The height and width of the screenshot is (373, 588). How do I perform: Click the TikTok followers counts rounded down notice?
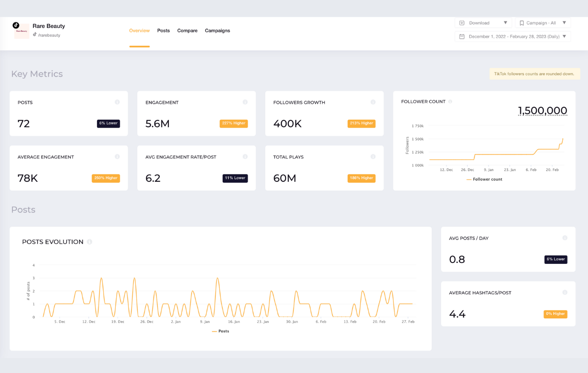click(x=535, y=74)
